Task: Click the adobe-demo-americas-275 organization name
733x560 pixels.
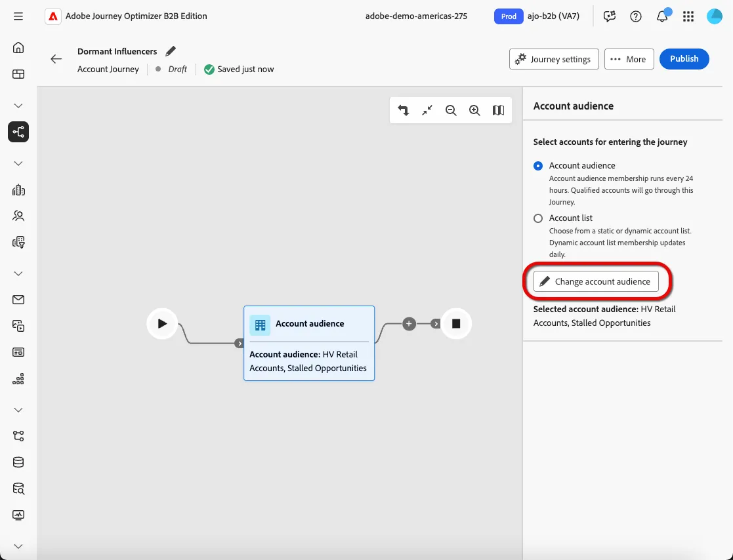Action: [x=416, y=16]
